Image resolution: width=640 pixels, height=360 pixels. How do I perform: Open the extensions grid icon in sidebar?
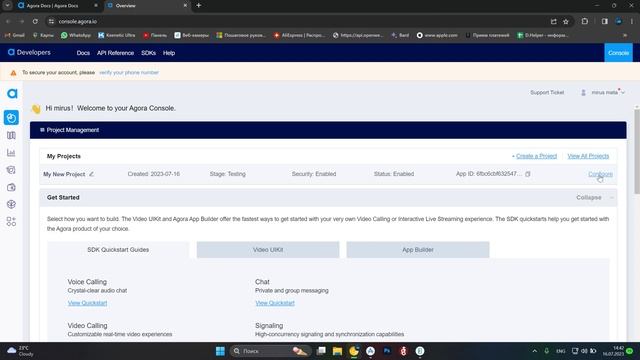coord(11,222)
